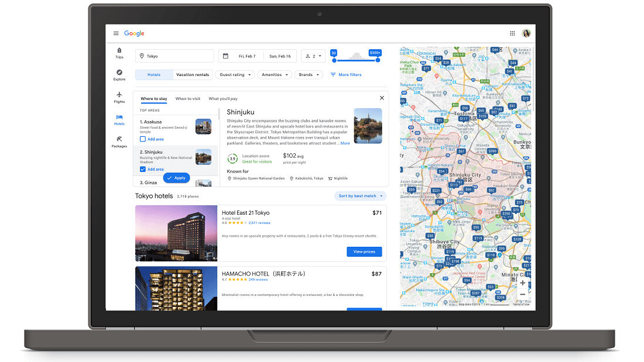Open the Trips section in sidebar
Image resolution: width=644 pixels, height=362 pixels.
coord(119,53)
